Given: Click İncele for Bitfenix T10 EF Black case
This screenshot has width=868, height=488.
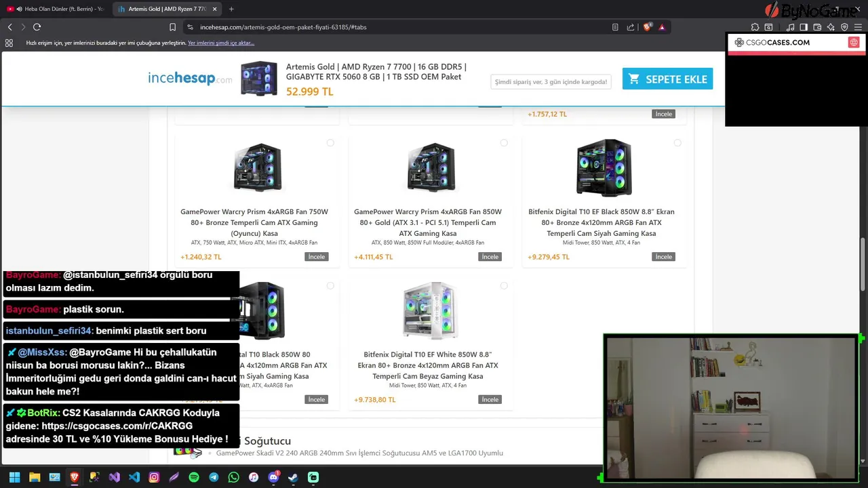Looking at the screenshot, I should point(664,257).
